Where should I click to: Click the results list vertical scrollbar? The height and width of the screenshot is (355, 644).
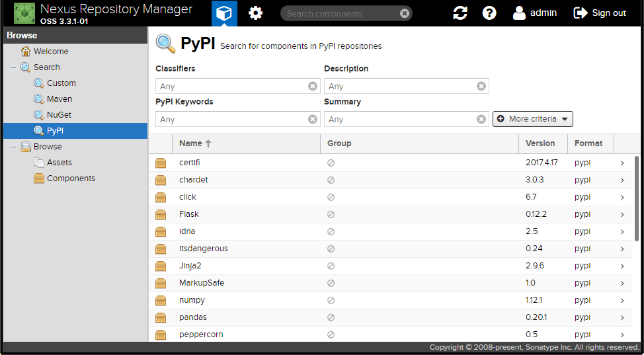pyautogui.click(x=637, y=198)
